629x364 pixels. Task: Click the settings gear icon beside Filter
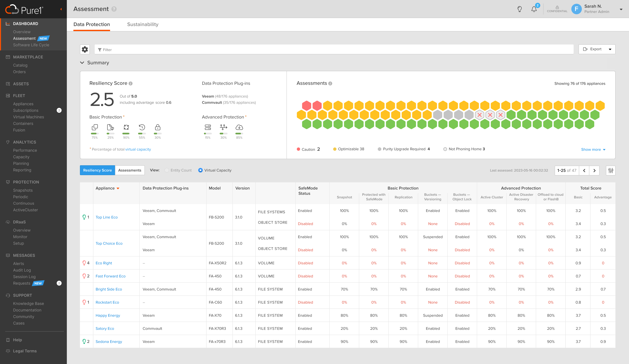[x=85, y=49]
